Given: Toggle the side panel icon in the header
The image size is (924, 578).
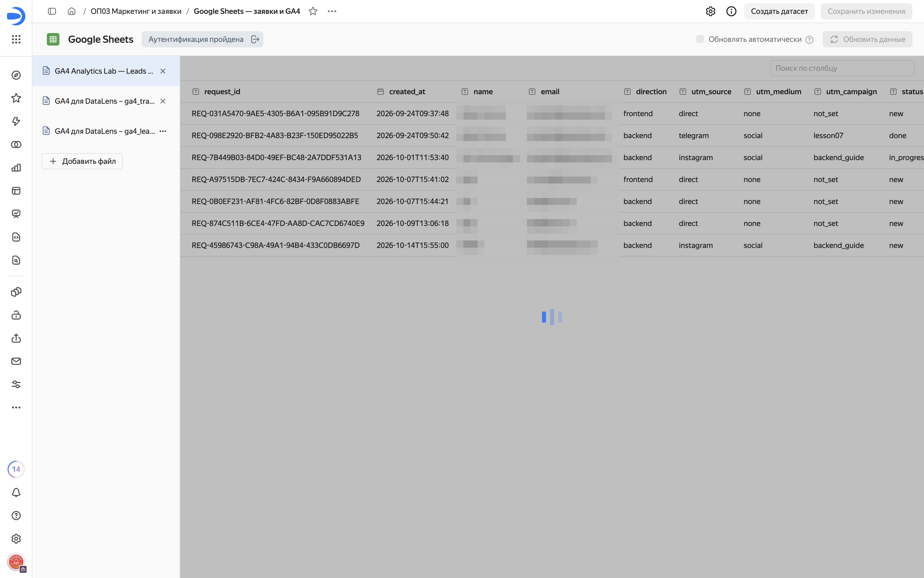Looking at the screenshot, I should click(52, 12).
